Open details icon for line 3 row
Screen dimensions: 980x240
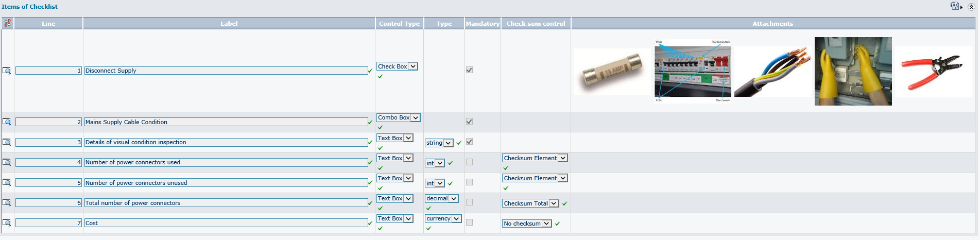(7, 142)
